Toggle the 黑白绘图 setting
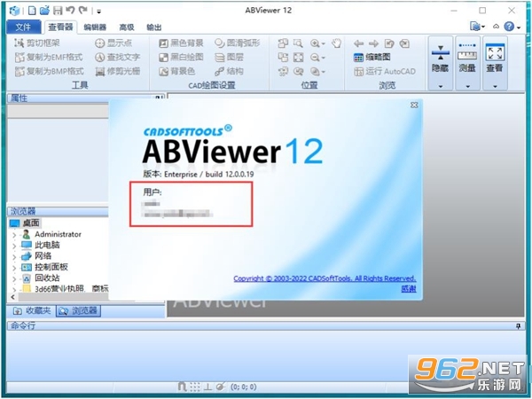 click(181, 58)
